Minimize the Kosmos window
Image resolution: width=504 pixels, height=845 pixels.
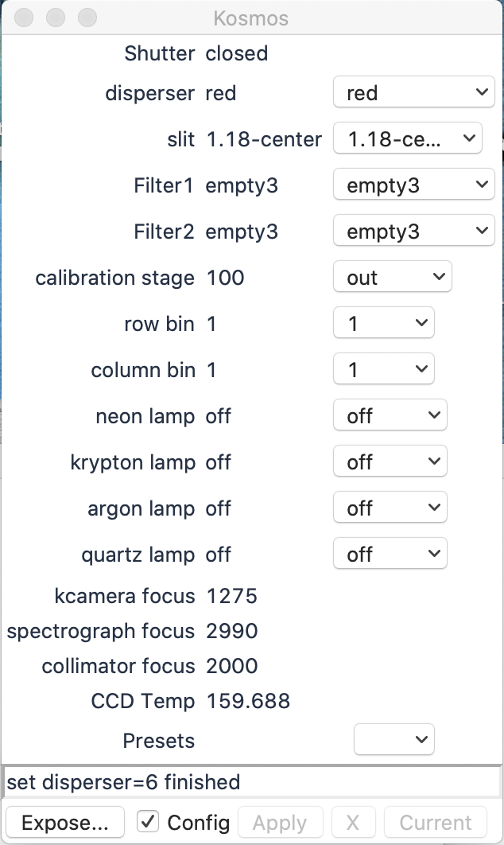[x=56, y=17]
